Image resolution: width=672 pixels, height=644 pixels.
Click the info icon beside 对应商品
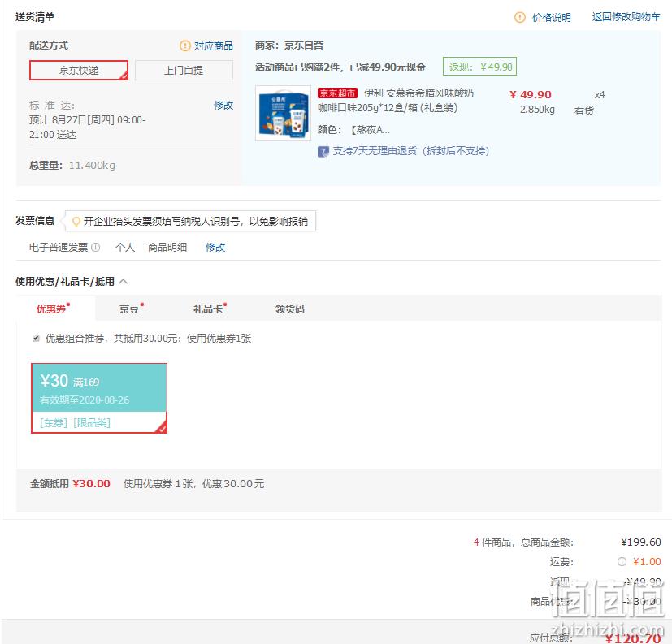click(184, 45)
